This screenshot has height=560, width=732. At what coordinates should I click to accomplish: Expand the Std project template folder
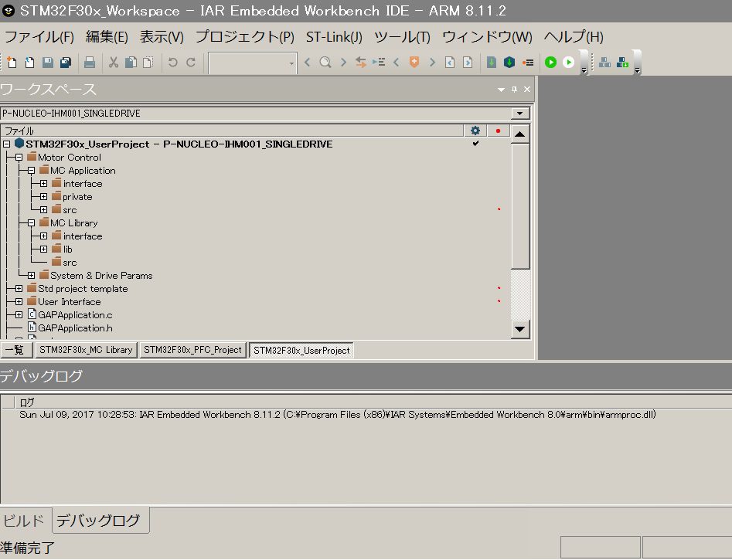pyautogui.click(x=19, y=288)
